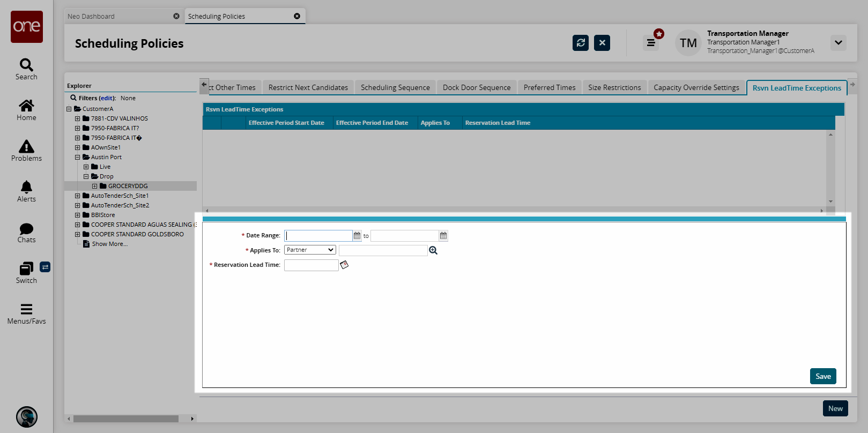The height and width of the screenshot is (433, 868).
Task: Click the Reservation Lead Time picker icon
Action: pos(344,265)
